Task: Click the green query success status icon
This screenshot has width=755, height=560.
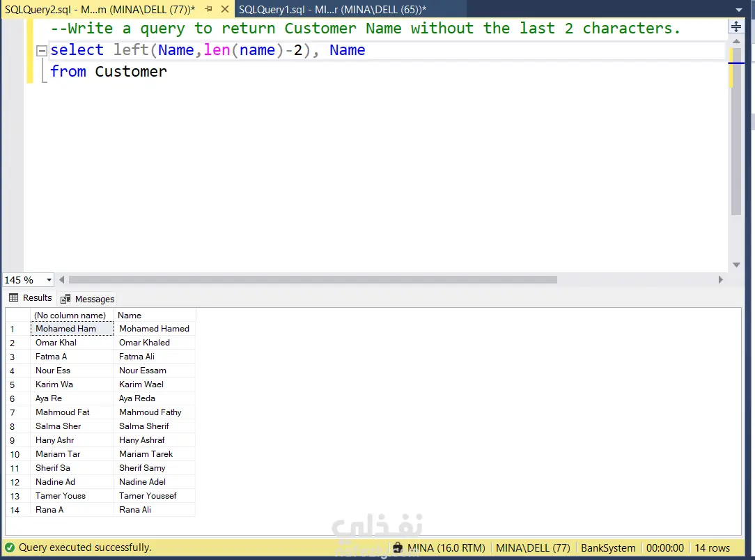Action: coord(10,548)
